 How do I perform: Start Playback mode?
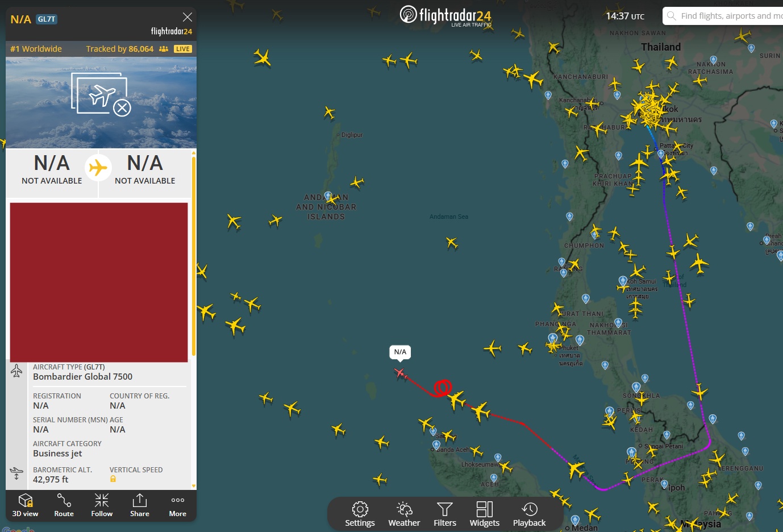click(529, 514)
